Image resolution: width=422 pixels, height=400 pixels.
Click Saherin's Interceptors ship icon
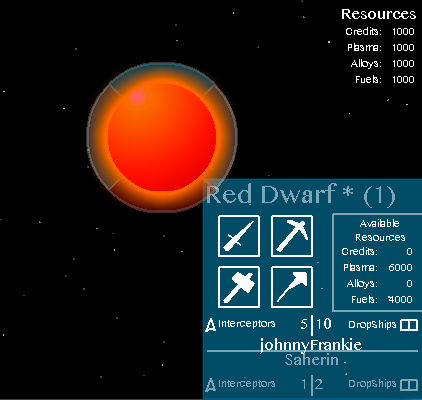pos(210,385)
